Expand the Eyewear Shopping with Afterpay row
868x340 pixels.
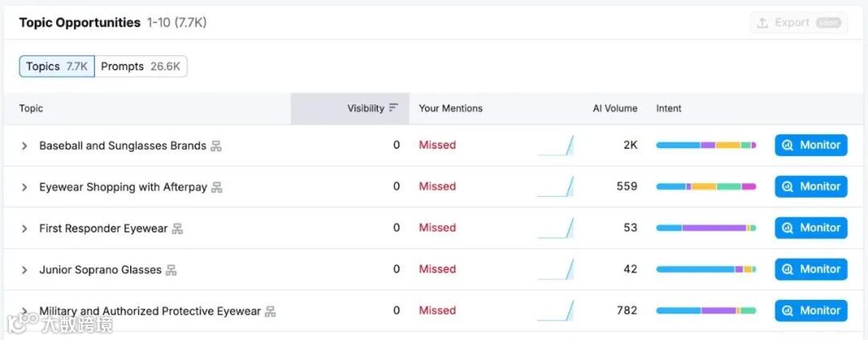(24, 187)
